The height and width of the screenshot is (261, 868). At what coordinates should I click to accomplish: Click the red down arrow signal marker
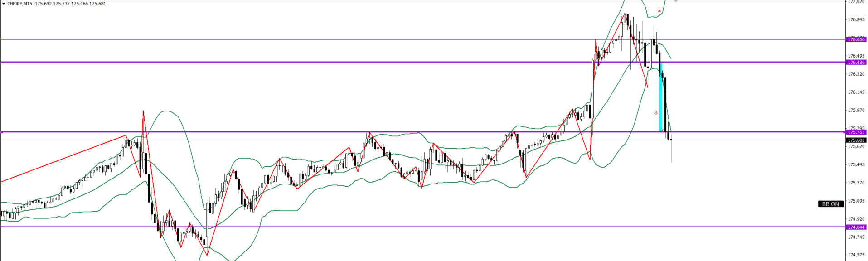click(655, 112)
